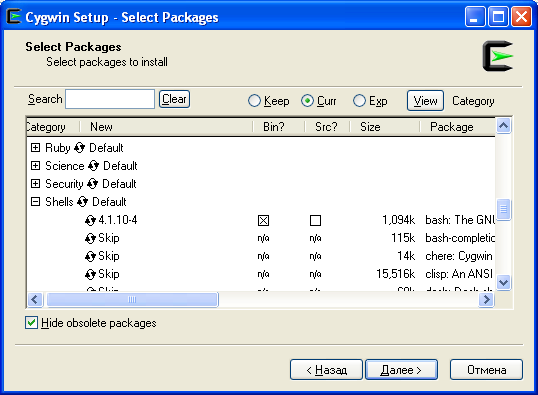The height and width of the screenshot is (395, 538).
Task: Go back with the Назад button
Action: (326, 370)
